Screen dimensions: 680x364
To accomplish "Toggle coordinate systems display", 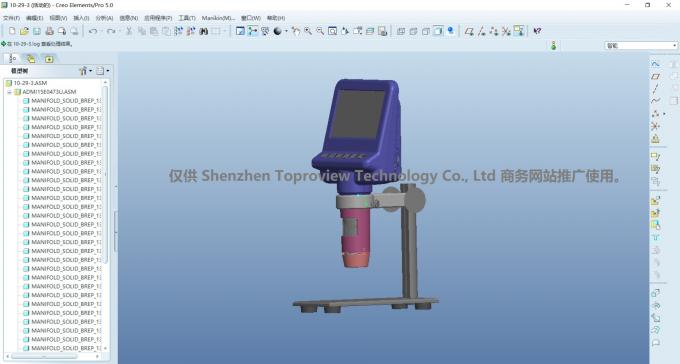I will (x=506, y=31).
